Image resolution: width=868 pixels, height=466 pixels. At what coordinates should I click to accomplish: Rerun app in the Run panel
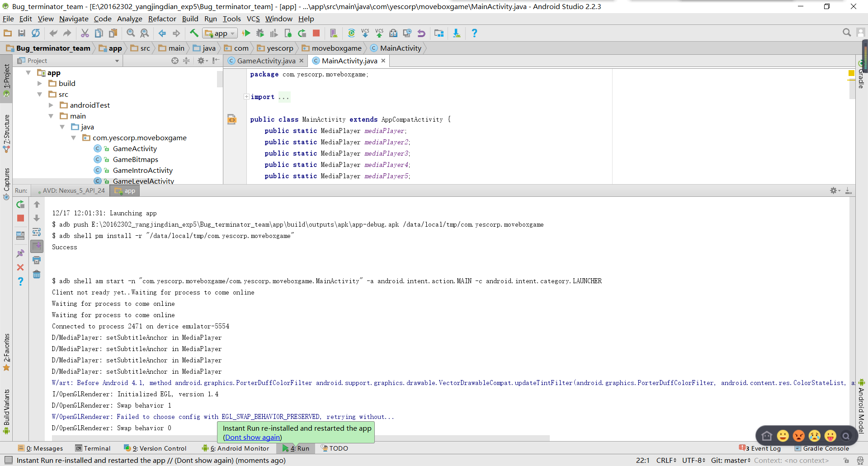pos(20,204)
